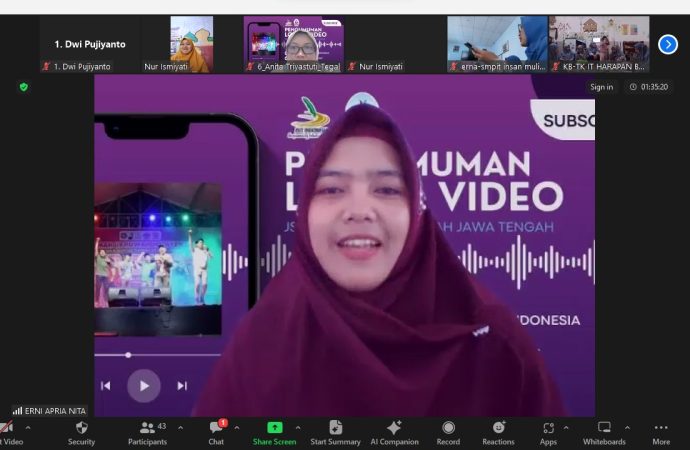
Task: Click Start Summary in the toolbar
Action: pyautogui.click(x=335, y=433)
